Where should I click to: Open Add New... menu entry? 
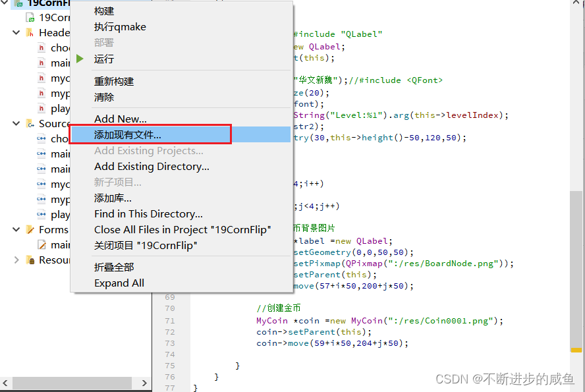tap(120, 119)
